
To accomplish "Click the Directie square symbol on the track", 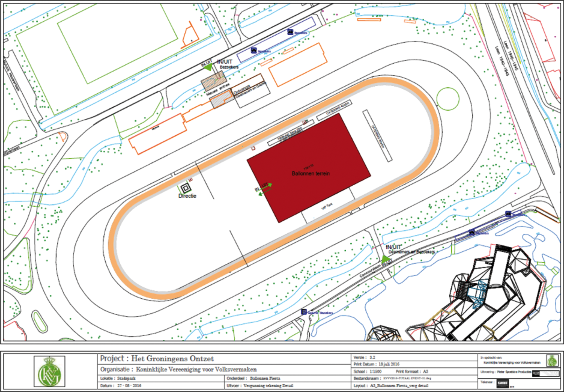I will 185,188.
